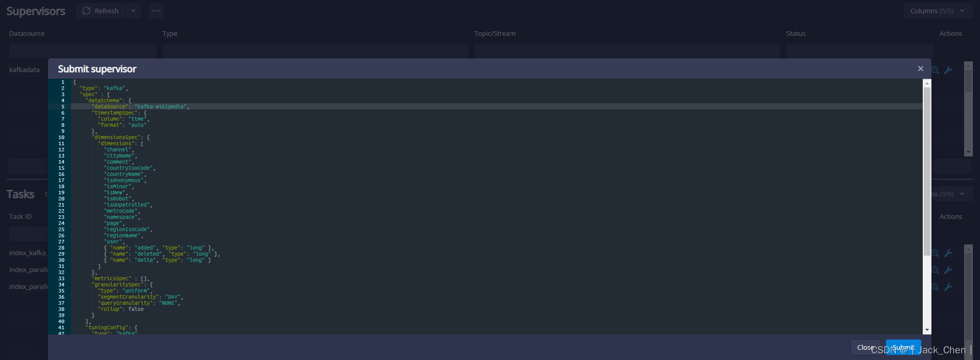The image size is (980, 360).
Task: Click the JSON editor scrollbar thumb
Action: [927, 171]
